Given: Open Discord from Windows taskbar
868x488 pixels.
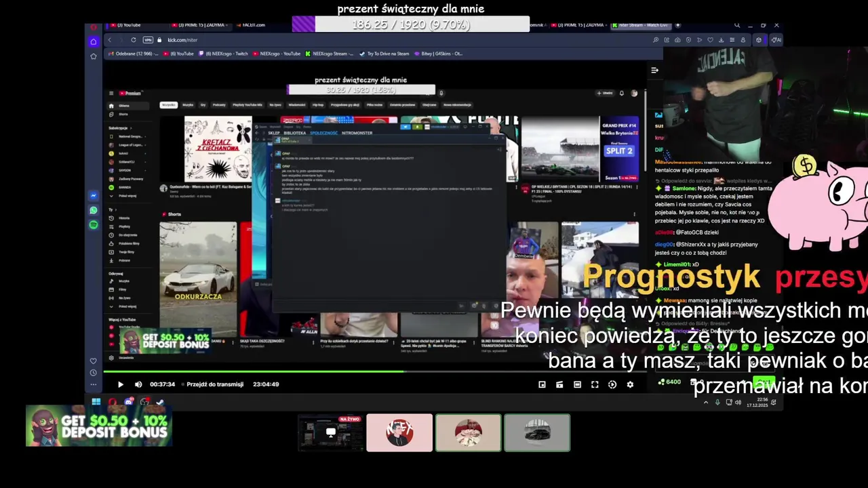Looking at the screenshot, I should [x=128, y=402].
